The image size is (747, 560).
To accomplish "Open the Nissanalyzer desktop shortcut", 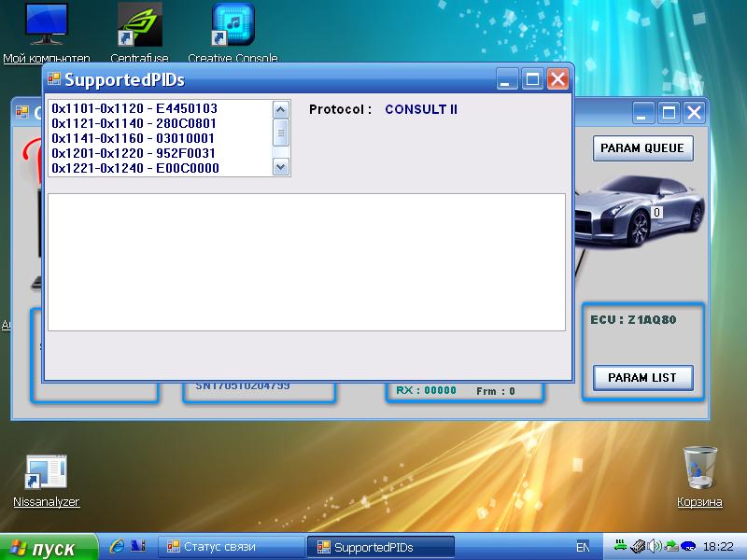I will (46, 474).
